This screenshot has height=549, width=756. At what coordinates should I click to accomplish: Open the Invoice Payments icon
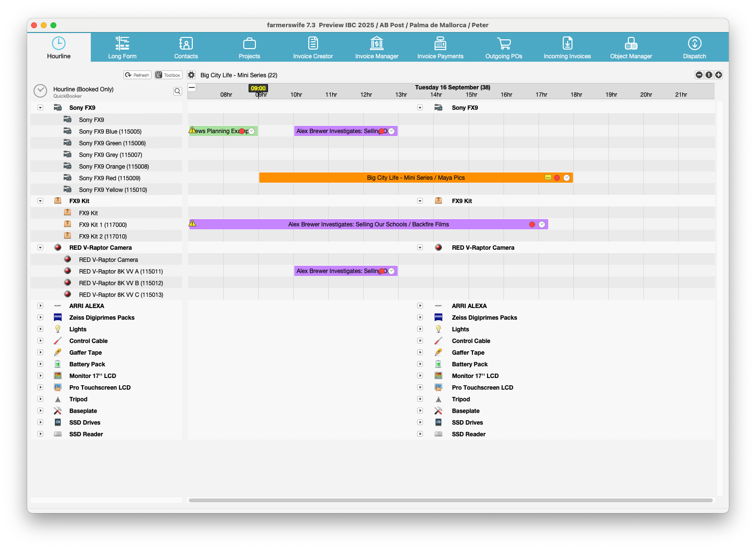pyautogui.click(x=440, y=43)
